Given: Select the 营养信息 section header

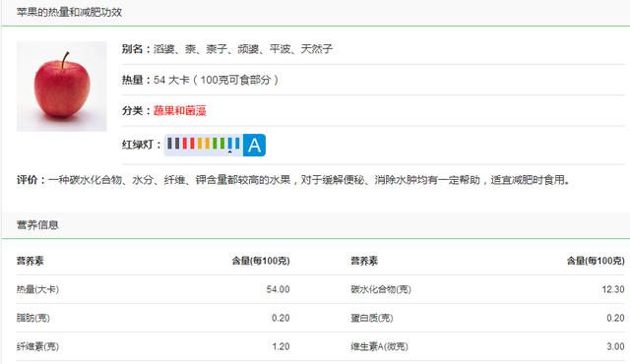Looking at the screenshot, I should 37,224.
